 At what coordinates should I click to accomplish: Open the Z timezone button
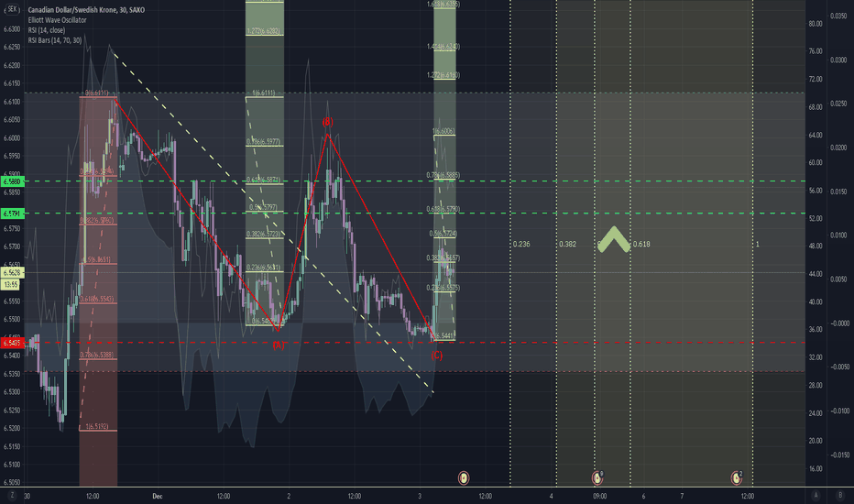[12, 495]
